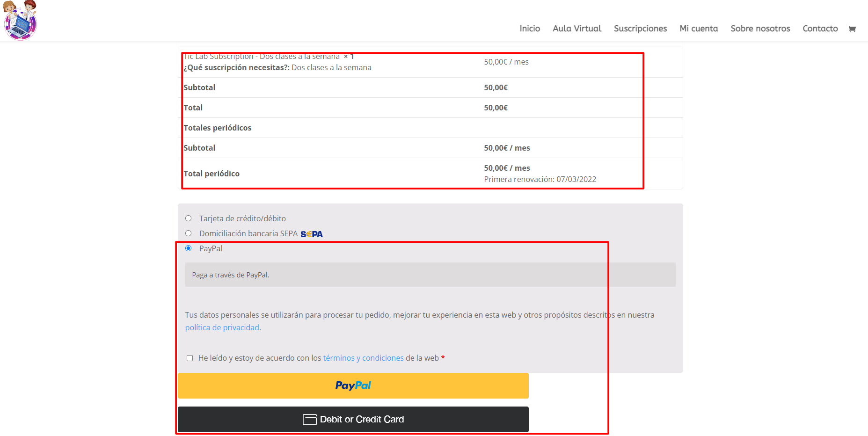Click the '50,00€ / mes' product price
The width and height of the screenshot is (868, 436).
point(506,62)
